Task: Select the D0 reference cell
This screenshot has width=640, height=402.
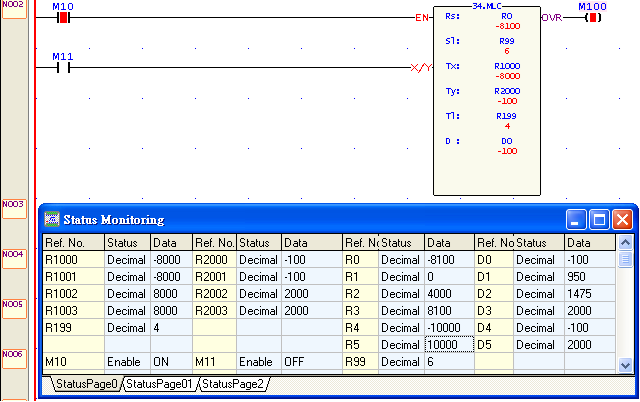Action: pyautogui.click(x=494, y=260)
